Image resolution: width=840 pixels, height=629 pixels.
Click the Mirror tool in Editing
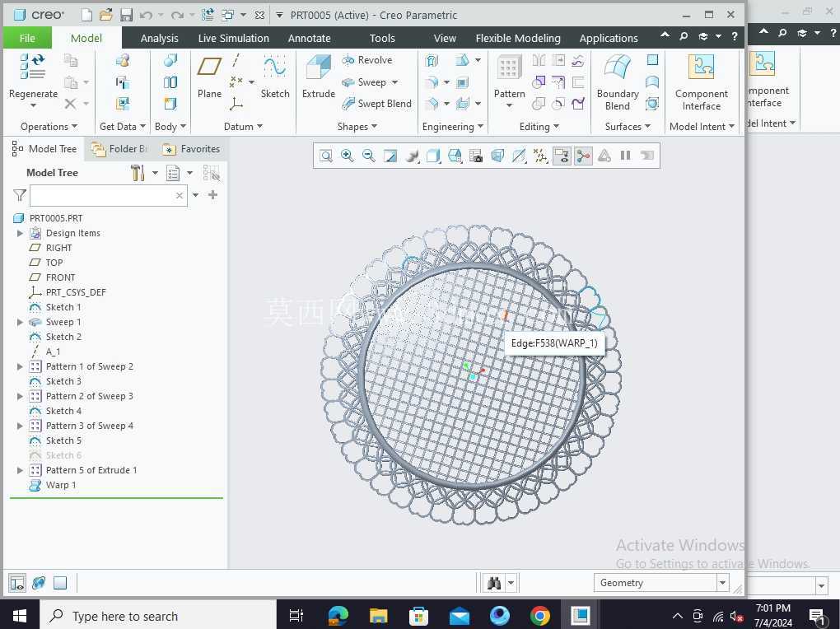click(539, 60)
